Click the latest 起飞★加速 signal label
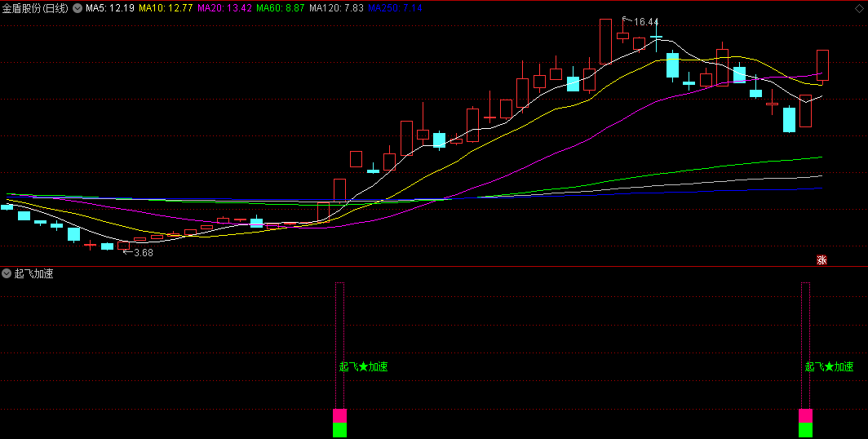Image resolution: width=868 pixels, height=439 pixels. pos(829,366)
